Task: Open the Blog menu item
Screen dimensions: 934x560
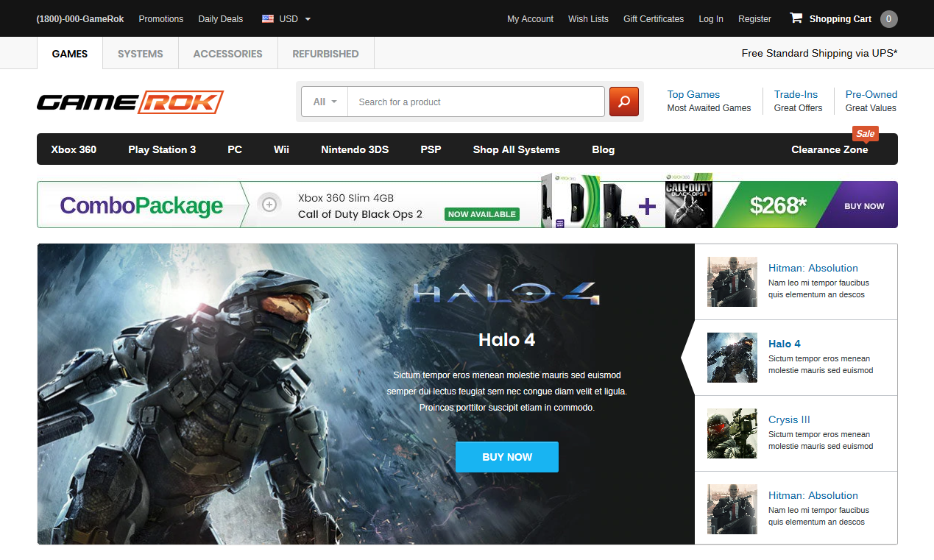Action: (x=603, y=149)
